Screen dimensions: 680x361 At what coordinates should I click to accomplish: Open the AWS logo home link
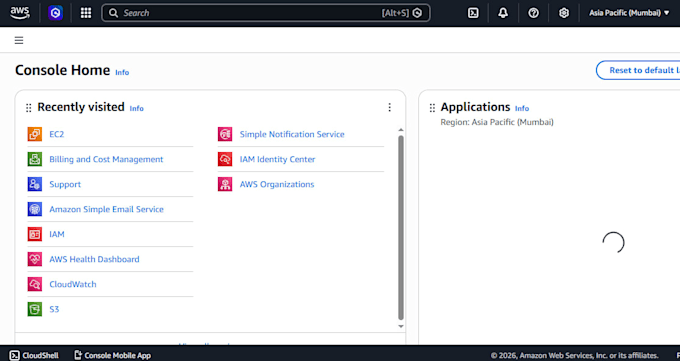click(x=20, y=13)
